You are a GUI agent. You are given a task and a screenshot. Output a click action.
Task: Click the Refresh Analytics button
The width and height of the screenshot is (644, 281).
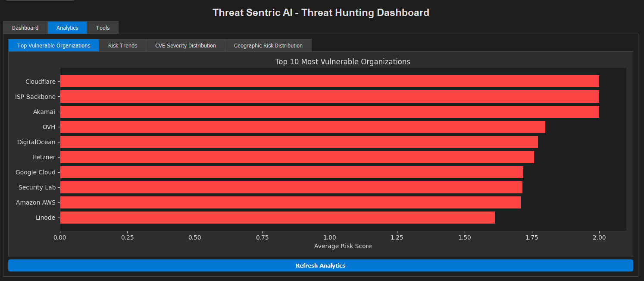320,265
